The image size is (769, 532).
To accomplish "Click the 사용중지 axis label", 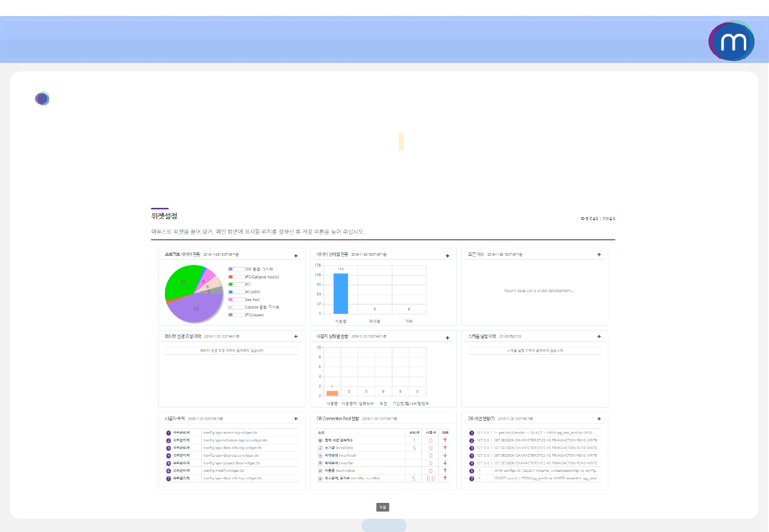I will point(349,403).
